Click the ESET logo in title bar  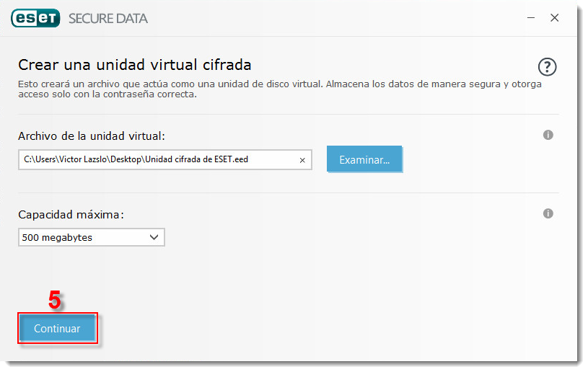[35, 18]
